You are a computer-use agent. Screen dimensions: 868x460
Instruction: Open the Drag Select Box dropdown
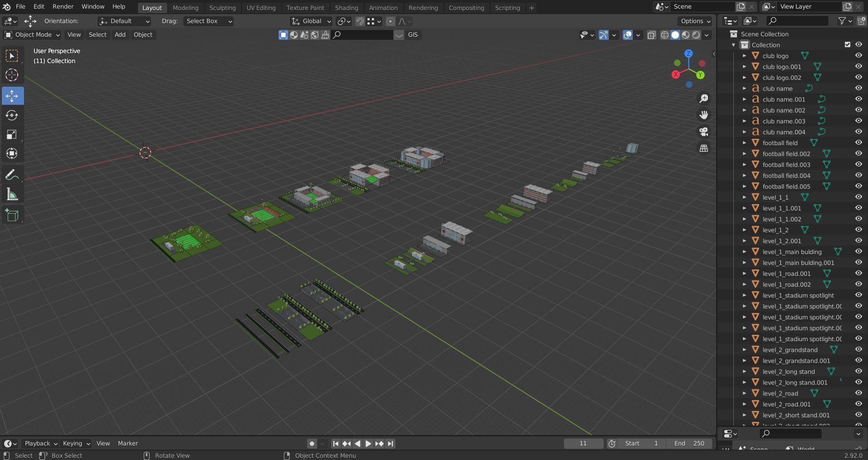(x=209, y=21)
